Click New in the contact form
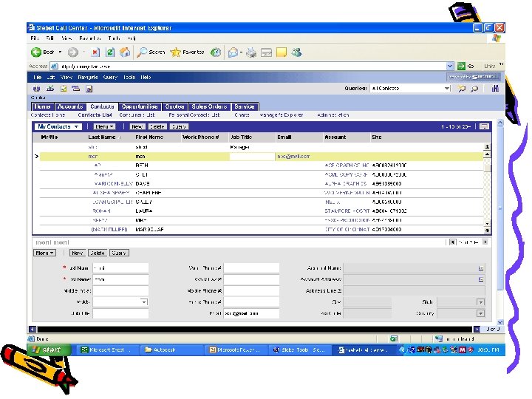 click(x=78, y=253)
